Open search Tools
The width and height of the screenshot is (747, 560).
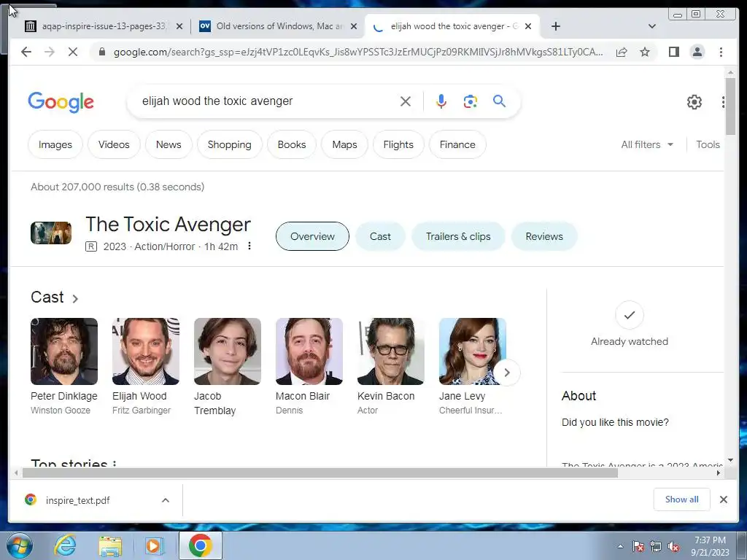point(708,145)
